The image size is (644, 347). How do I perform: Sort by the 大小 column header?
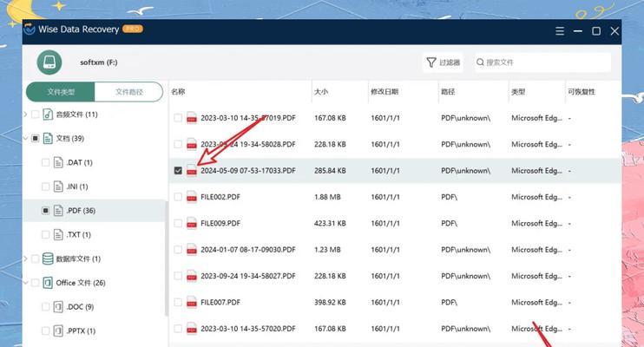pyautogui.click(x=321, y=92)
